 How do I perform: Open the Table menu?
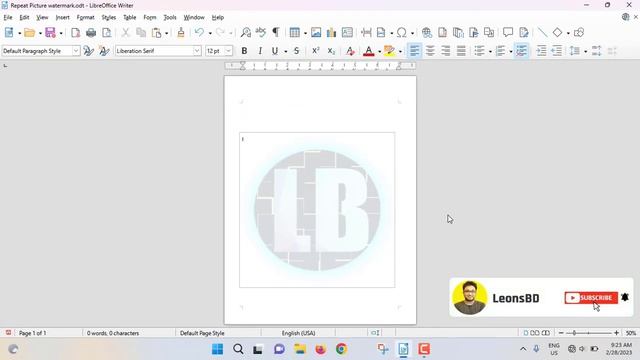coord(129,17)
